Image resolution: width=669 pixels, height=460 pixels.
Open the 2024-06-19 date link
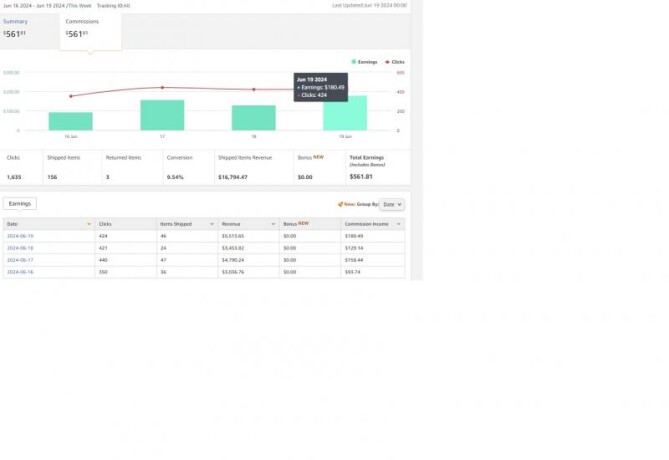pos(20,236)
